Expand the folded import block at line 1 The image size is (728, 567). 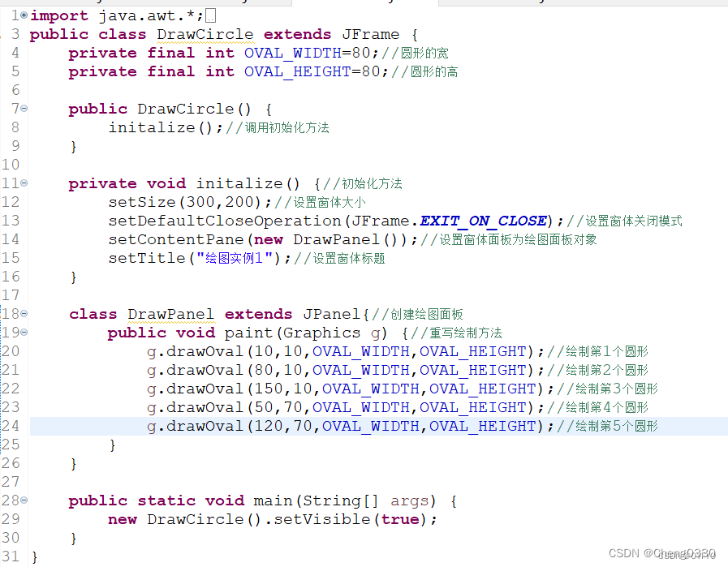24,15
